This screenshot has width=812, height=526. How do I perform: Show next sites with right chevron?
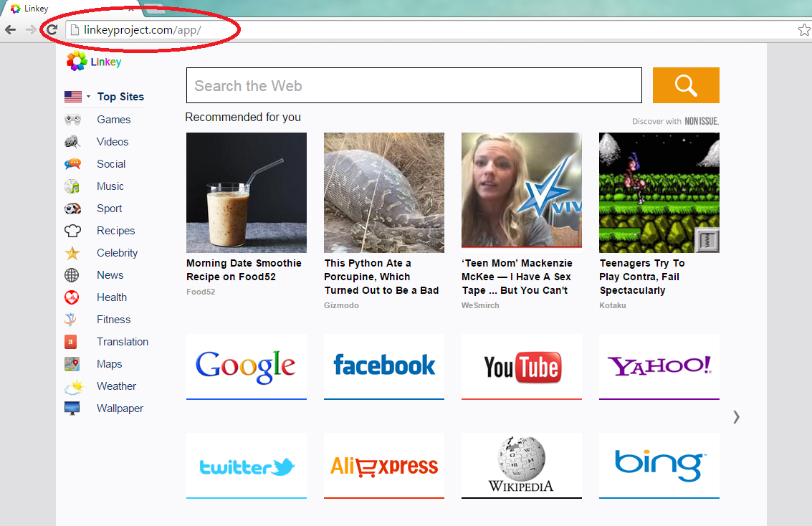736,417
